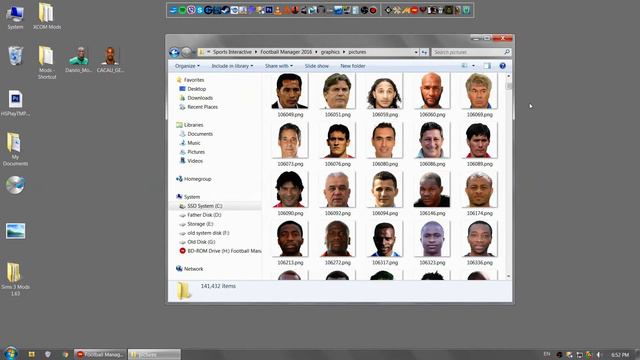Viewport: 640px width, 360px height.
Task: Click the file list vertical scrollbar thumb
Action: point(509,86)
